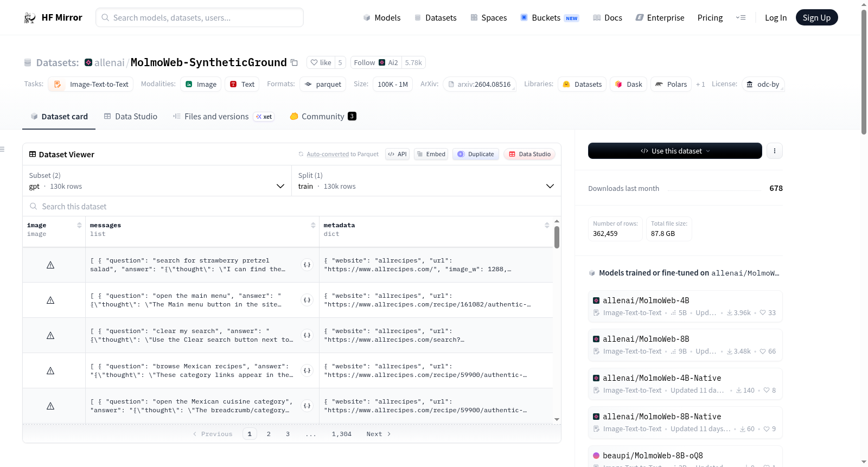Open the allenai/MolmoWeb-8B-Native model card
The width and height of the screenshot is (868, 467).
pyautogui.click(x=685, y=423)
